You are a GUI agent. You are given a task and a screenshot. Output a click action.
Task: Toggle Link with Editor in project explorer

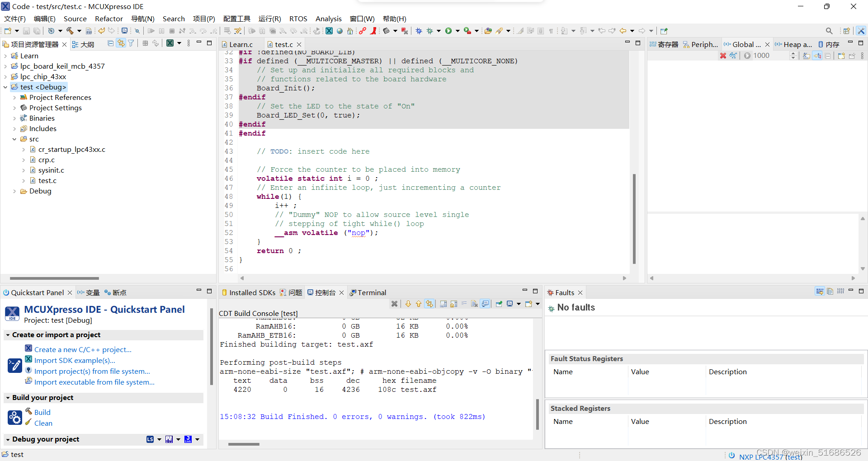(121, 43)
